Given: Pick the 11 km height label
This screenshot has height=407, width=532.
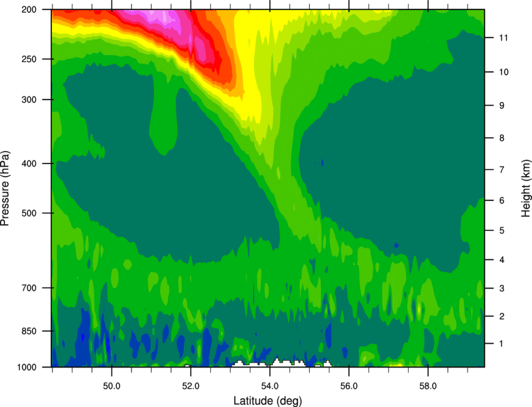Looking at the screenshot, I should 504,38.
